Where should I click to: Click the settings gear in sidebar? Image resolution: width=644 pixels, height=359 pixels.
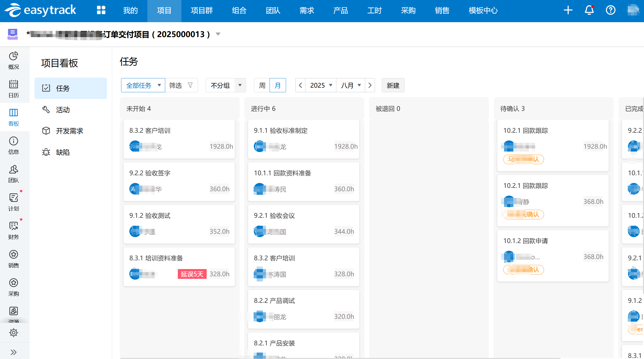pos(13,332)
